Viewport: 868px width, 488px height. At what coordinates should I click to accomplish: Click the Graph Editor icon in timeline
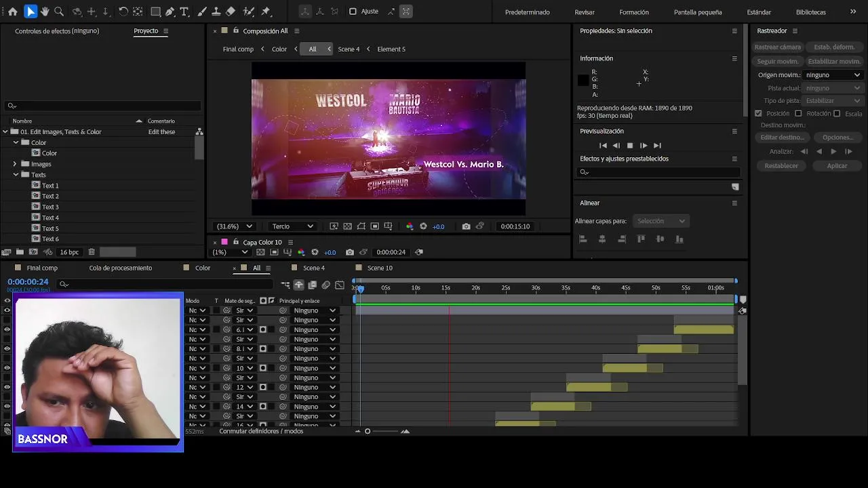tap(340, 285)
